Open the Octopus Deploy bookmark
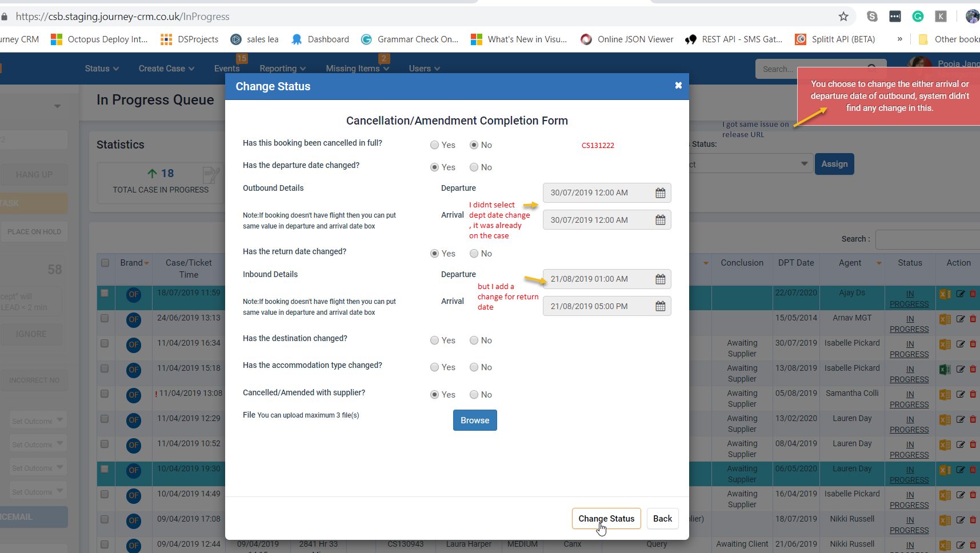The width and height of the screenshot is (980, 553). [99, 39]
